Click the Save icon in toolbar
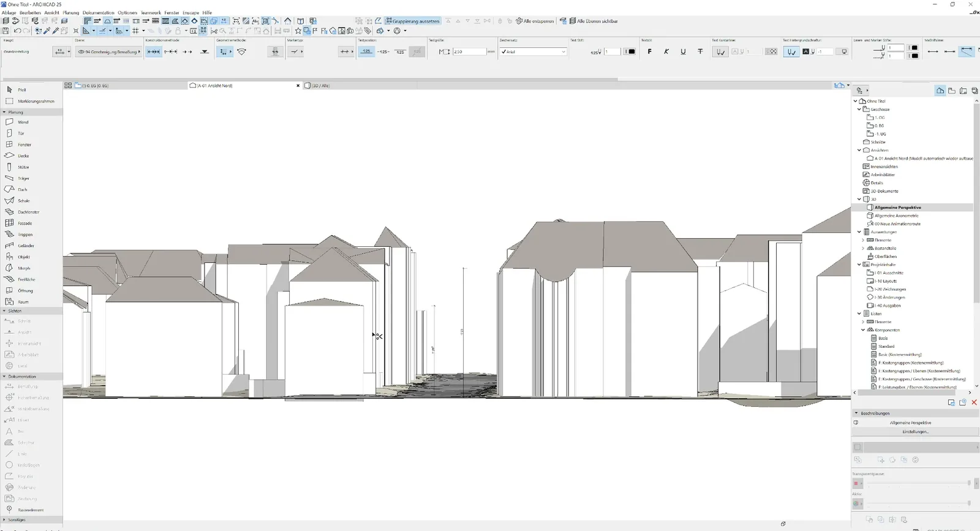This screenshot has height=531, width=980. tap(6, 31)
